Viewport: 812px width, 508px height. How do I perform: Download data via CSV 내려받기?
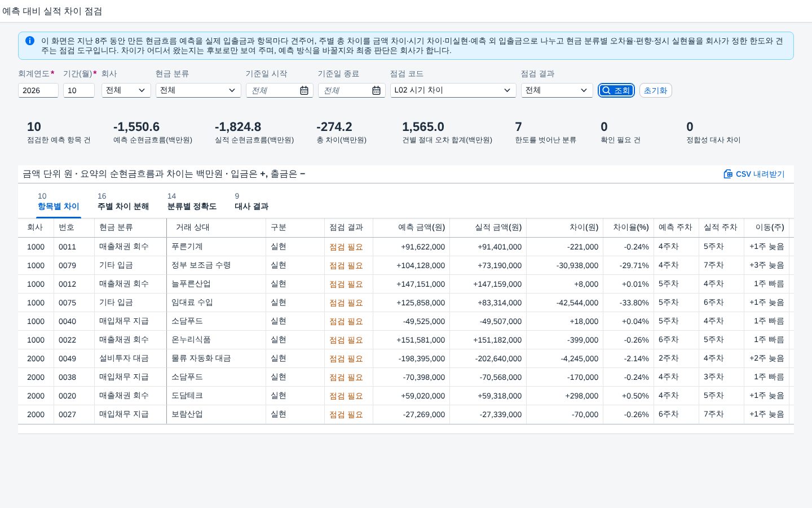[x=754, y=174]
